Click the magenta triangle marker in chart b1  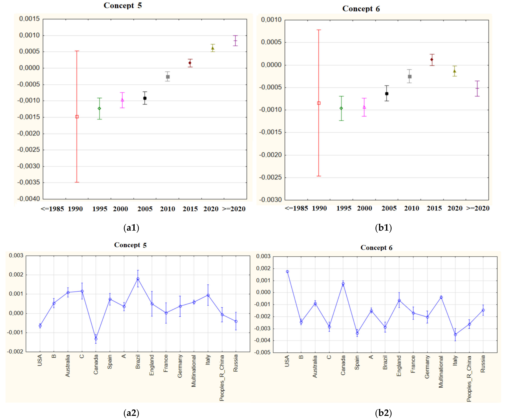coord(364,107)
